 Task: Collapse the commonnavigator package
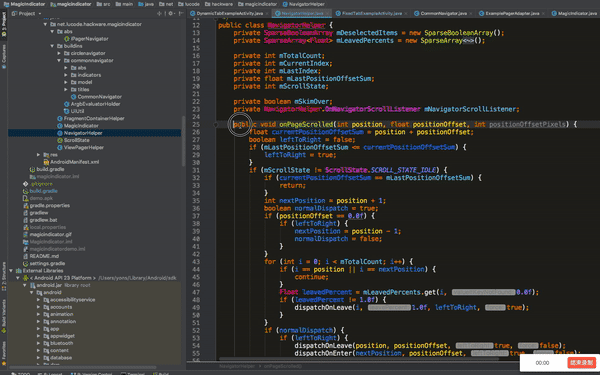click(59, 60)
